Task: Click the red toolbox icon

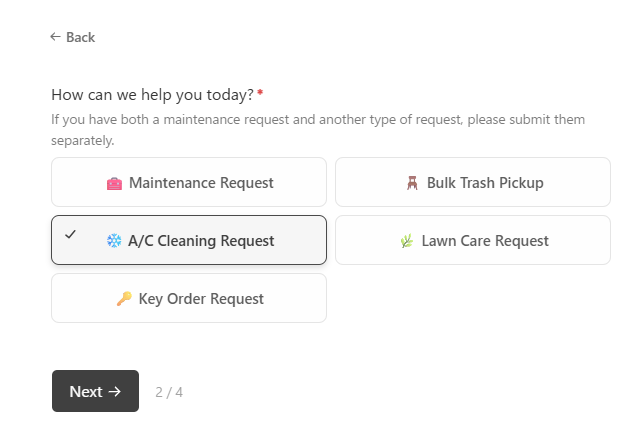Action: pos(114,183)
